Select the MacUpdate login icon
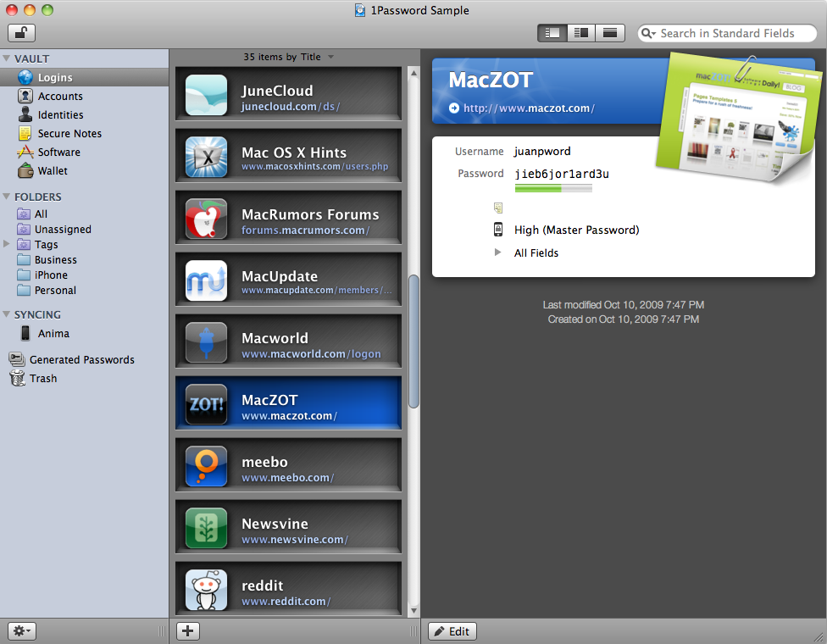 pyautogui.click(x=206, y=280)
